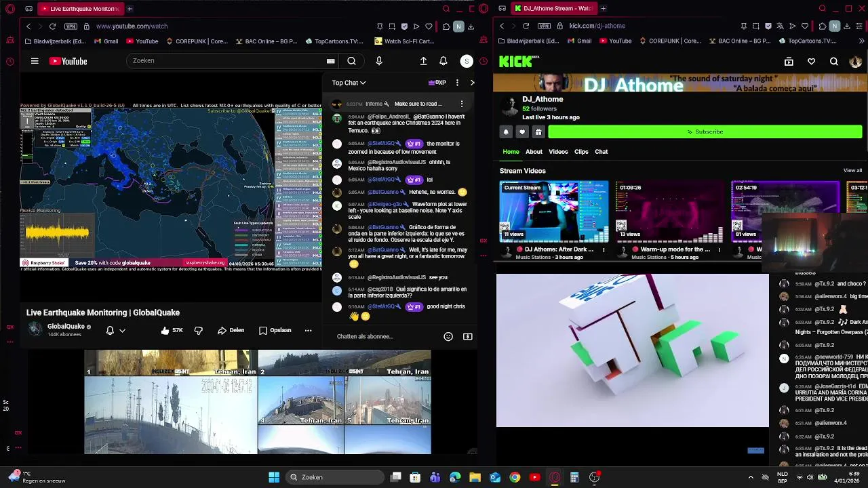Viewport: 868px width, 488px height.
Task: Click the YouTube upload/create icon
Action: pos(423,61)
